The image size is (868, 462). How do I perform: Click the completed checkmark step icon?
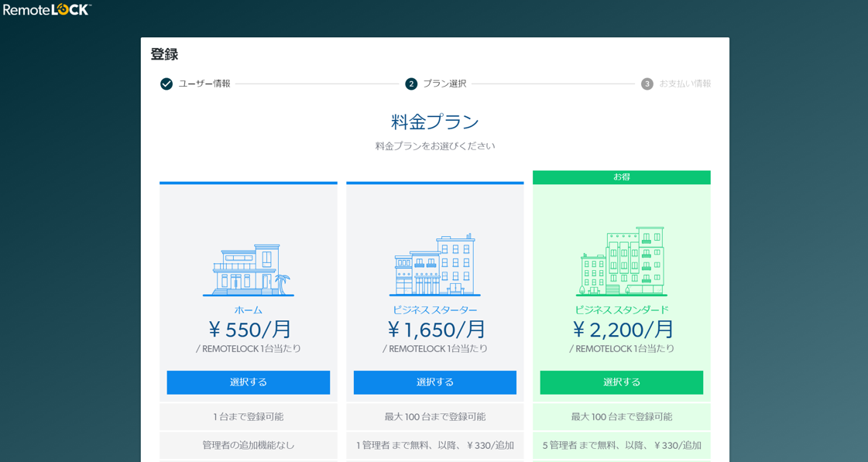coord(166,84)
